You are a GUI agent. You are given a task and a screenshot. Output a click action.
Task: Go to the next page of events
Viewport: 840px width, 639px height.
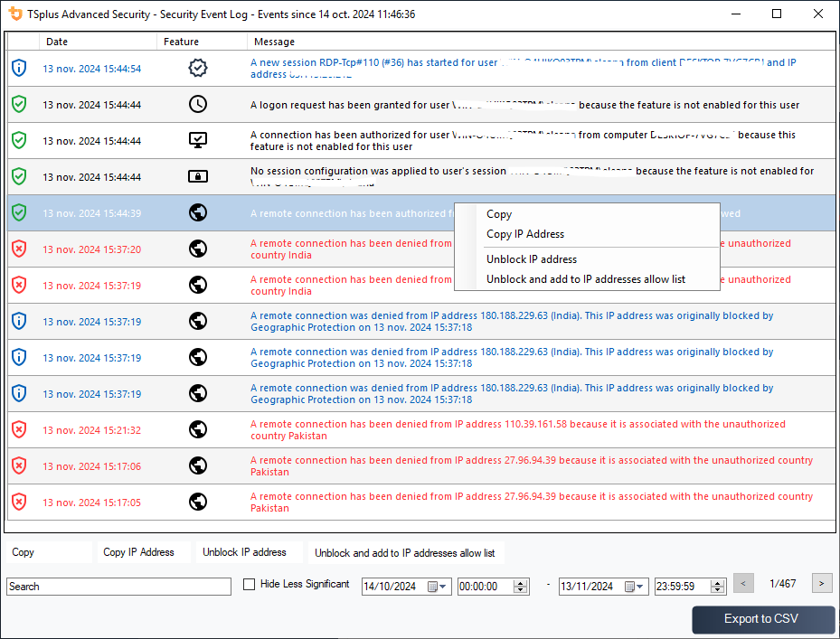coord(822,584)
